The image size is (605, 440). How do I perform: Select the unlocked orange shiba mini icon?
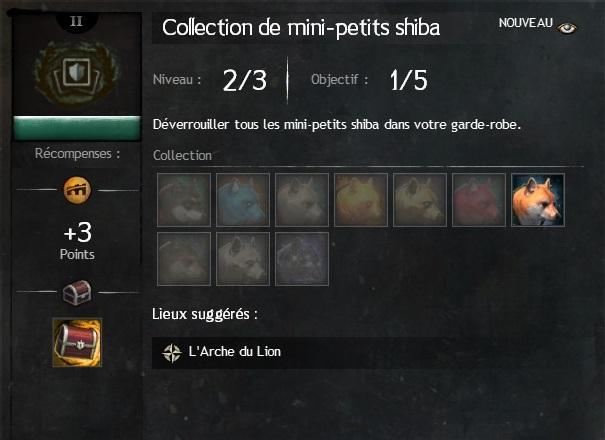(x=538, y=200)
